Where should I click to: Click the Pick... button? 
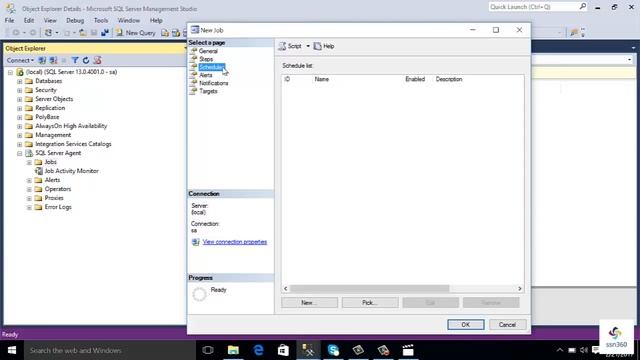tap(370, 302)
